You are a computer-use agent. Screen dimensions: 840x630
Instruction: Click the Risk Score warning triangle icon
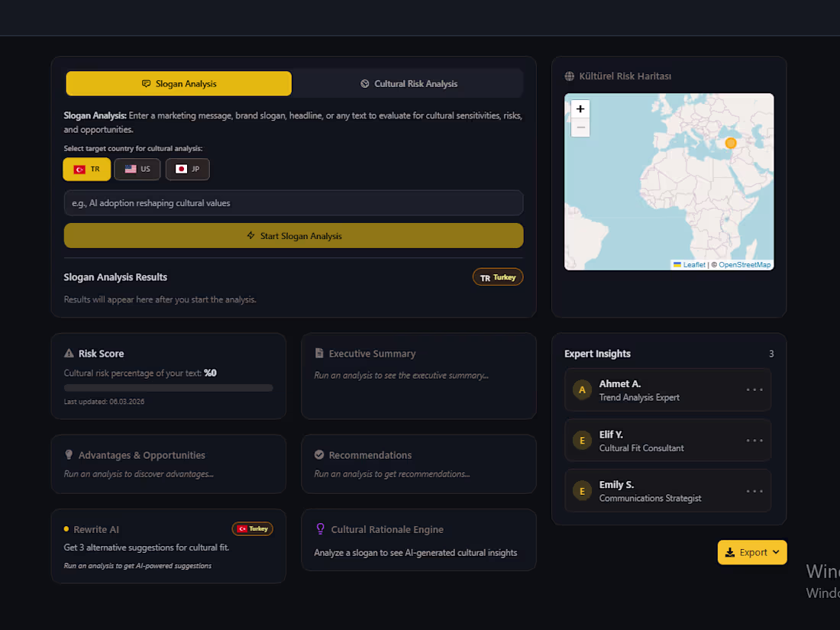pos(69,354)
